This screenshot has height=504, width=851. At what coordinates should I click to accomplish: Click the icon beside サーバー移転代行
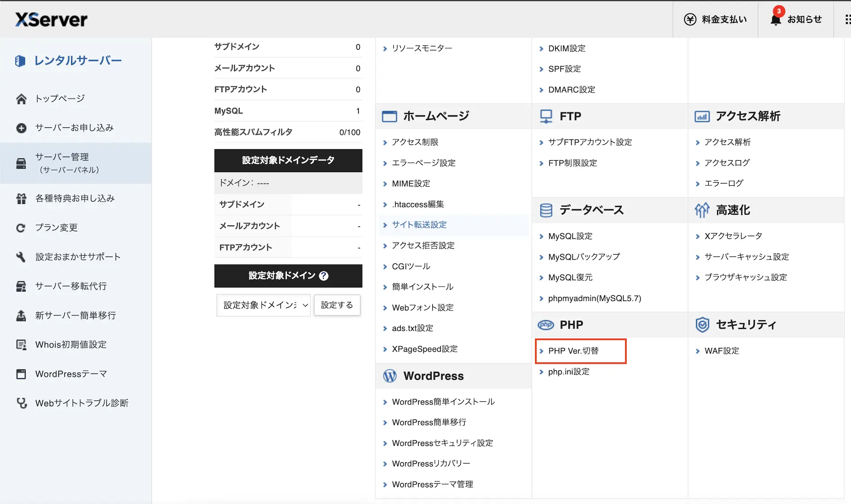(x=21, y=286)
